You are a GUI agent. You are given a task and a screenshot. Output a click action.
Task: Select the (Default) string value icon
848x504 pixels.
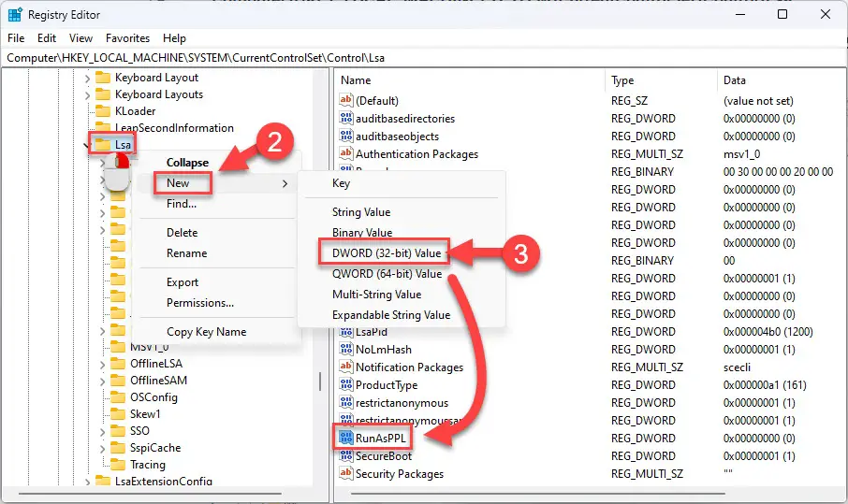pos(346,100)
